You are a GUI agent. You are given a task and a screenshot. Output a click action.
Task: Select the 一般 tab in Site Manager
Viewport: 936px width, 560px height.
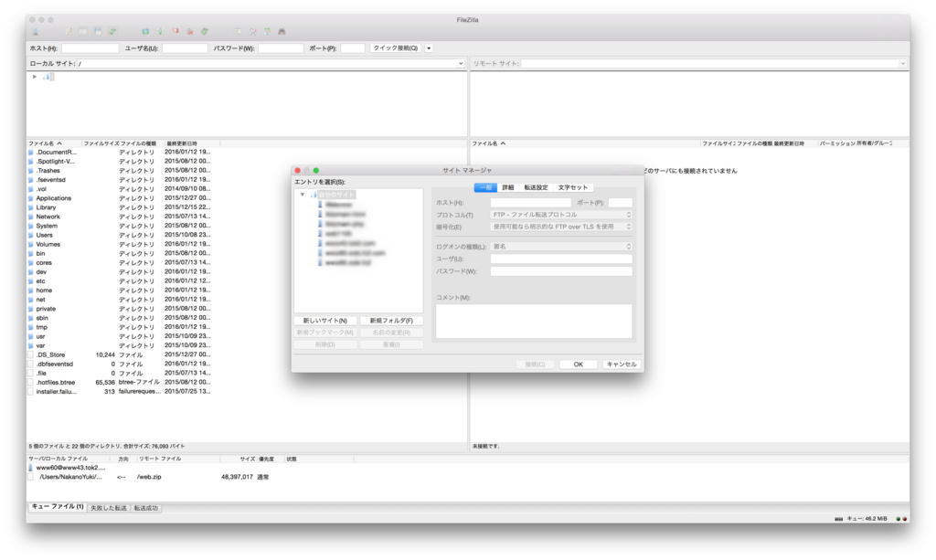point(486,187)
